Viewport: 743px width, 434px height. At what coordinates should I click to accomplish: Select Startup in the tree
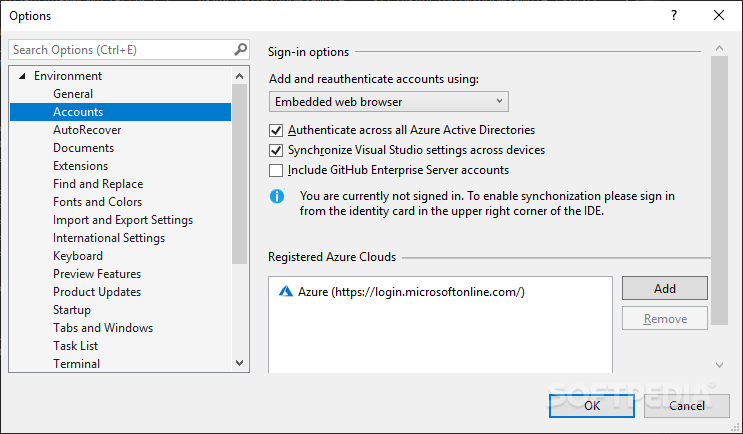tap(72, 310)
